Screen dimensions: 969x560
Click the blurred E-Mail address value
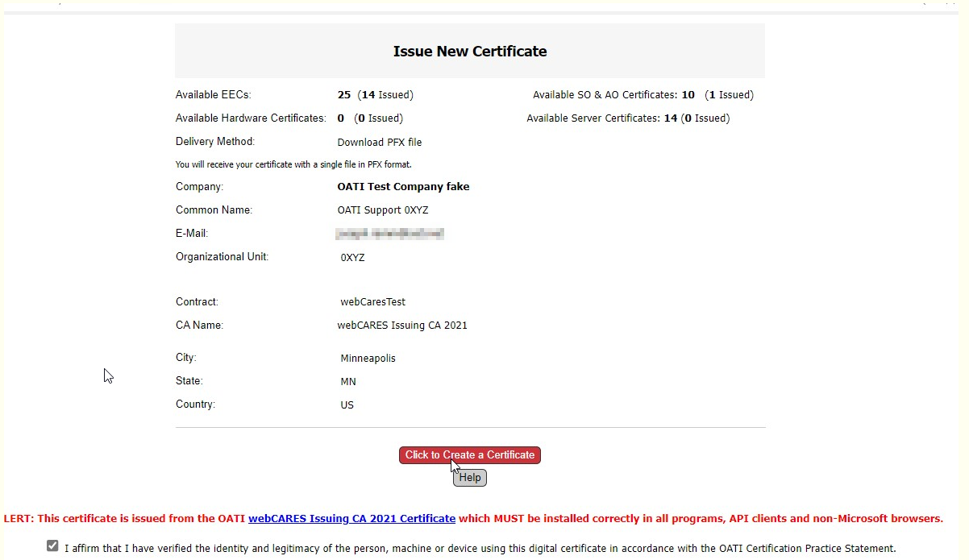tap(389, 234)
